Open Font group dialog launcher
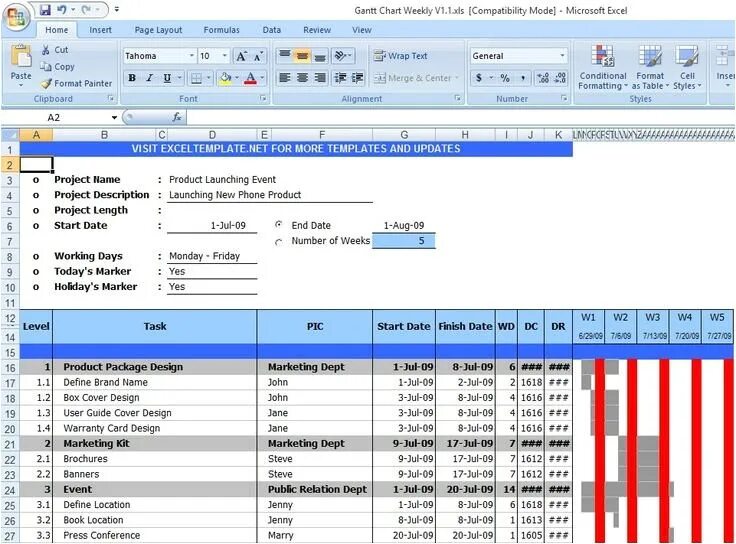736x544 pixels. coord(263,98)
